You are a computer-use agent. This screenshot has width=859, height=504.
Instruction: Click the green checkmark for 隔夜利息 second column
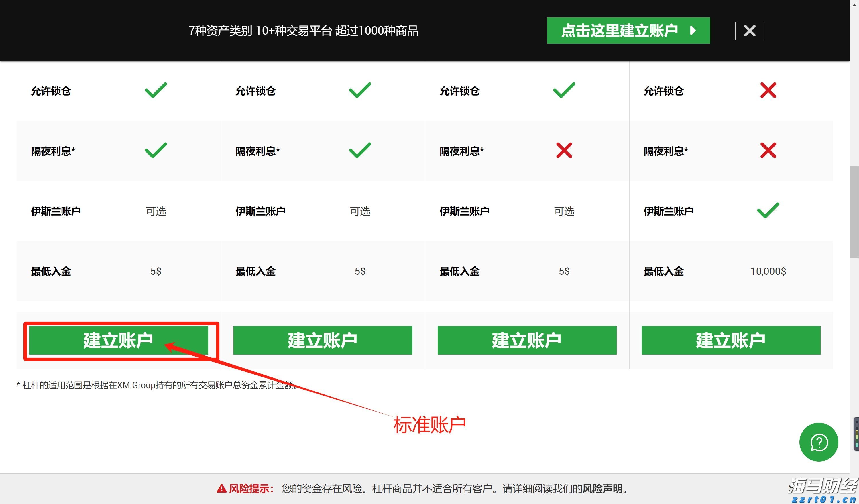[360, 150]
